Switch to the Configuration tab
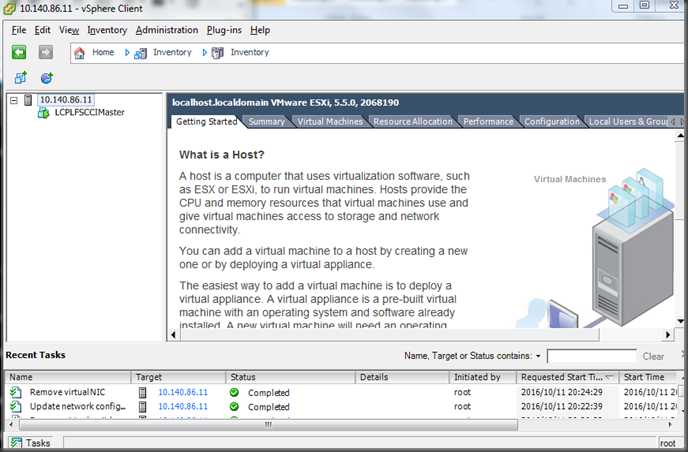The image size is (688, 452). (552, 122)
